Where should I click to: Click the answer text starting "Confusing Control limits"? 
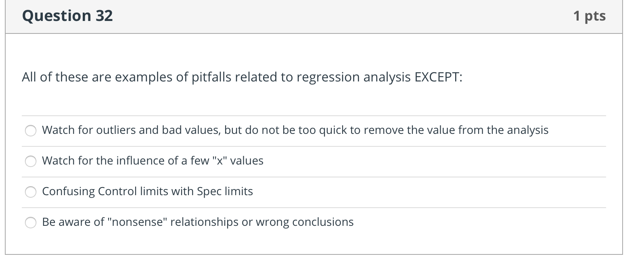(147, 192)
